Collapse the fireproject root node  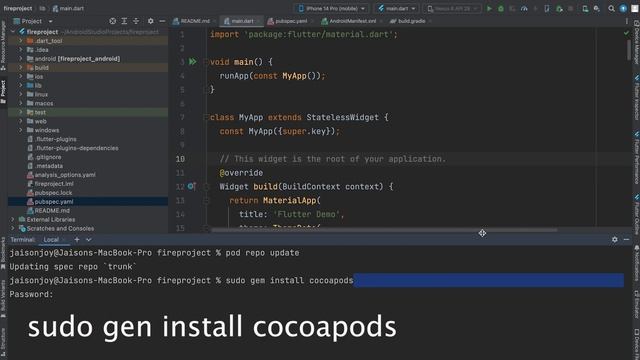pos(13,32)
